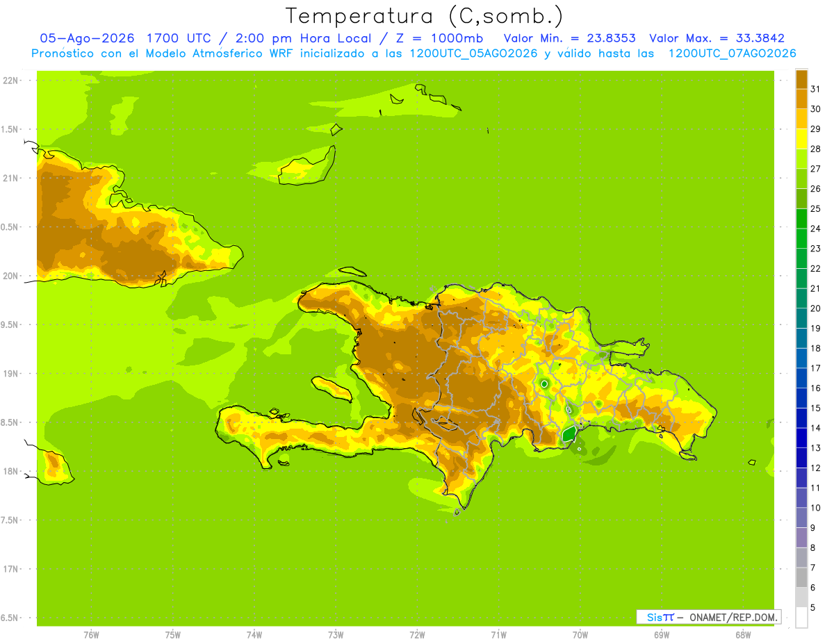Click the "73W" longitude label
Viewport: 834px width, 644px height.
click(336, 635)
